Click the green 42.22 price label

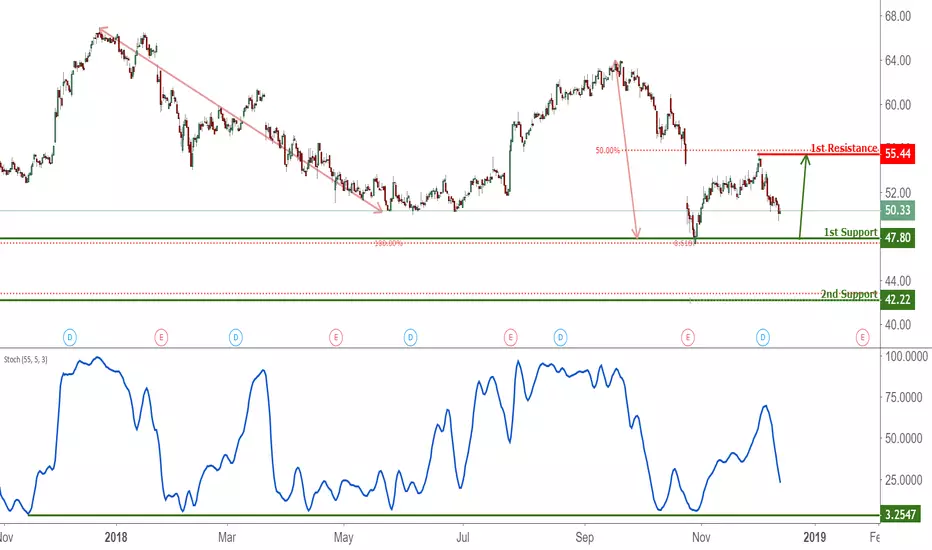tap(898, 300)
